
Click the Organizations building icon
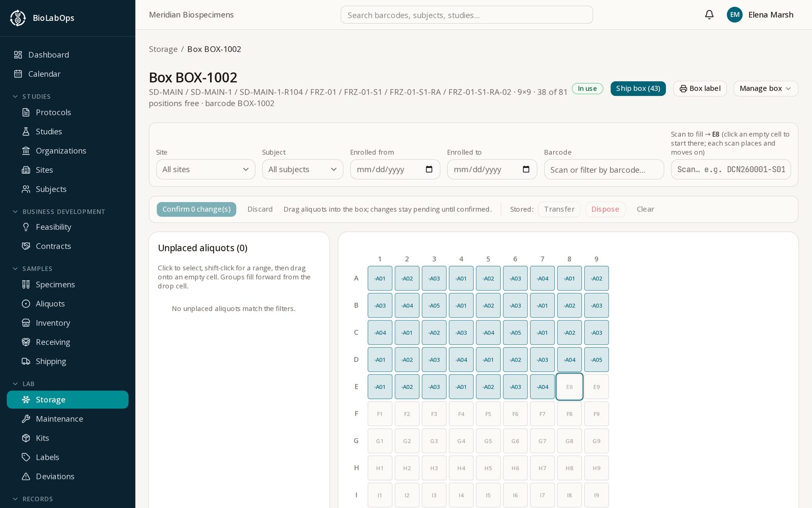(x=26, y=151)
